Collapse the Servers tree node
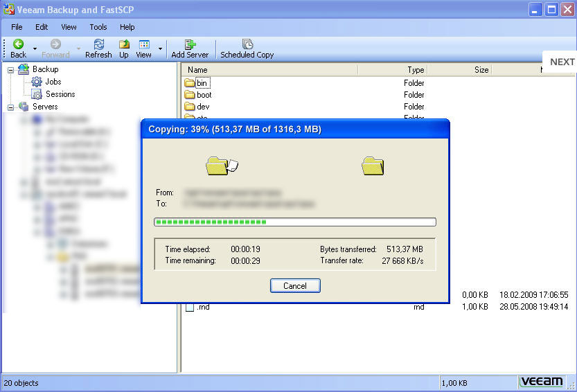This screenshot has width=577, height=392. (11, 107)
